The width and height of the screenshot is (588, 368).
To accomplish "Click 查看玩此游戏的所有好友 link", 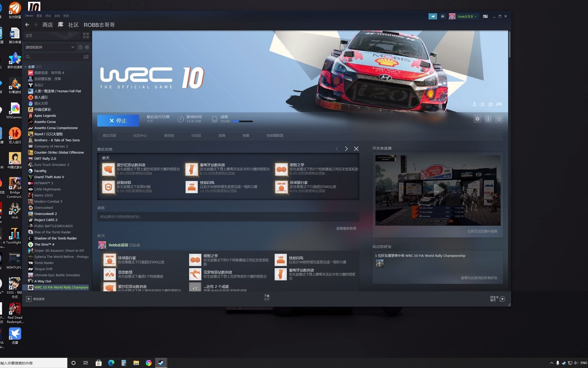I will pos(479,278).
